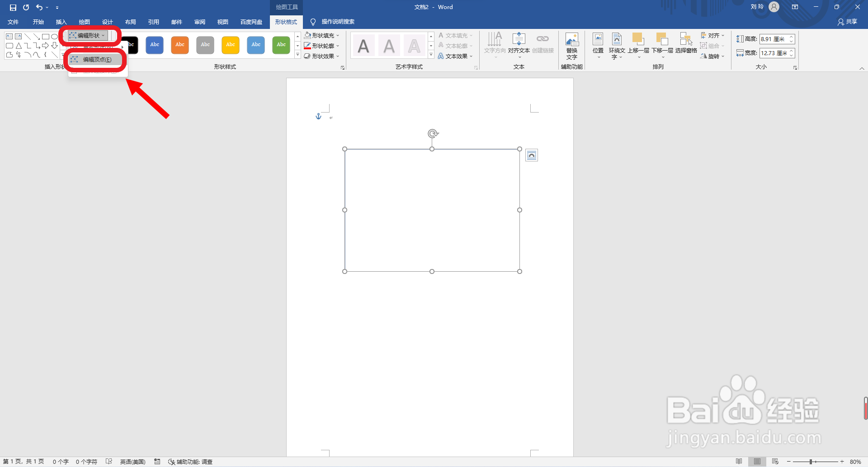The height and width of the screenshot is (467, 868).
Task: Switch to Web Layout view
Action: coord(775,462)
